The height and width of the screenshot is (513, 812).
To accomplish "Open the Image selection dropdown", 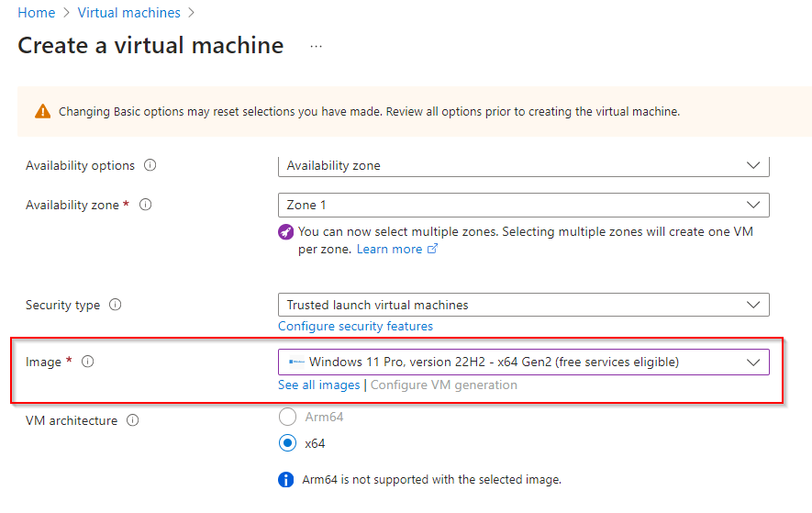I will coord(523,362).
